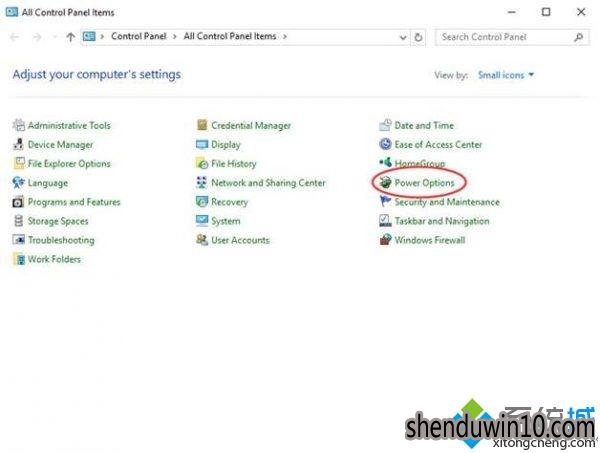Image resolution: width=600 pixels, height=453 pixels.
Task: Open the Ease of Access Center link
Action: [438, 145]
